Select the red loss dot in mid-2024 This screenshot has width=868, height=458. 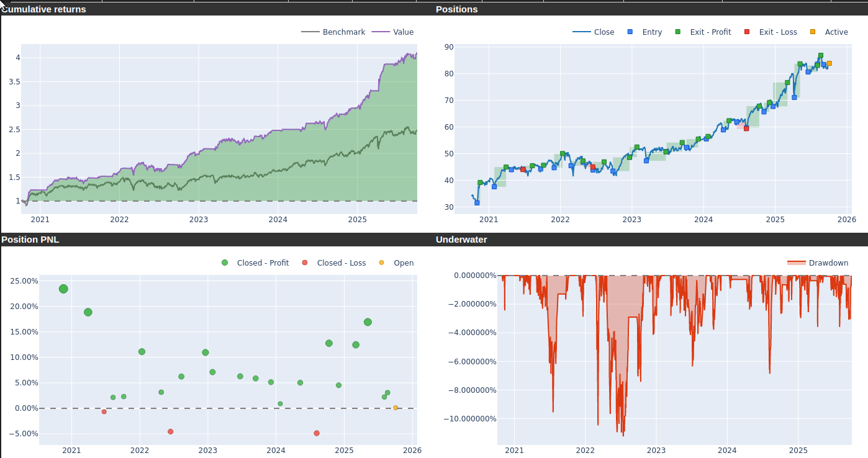pos(317,433)
